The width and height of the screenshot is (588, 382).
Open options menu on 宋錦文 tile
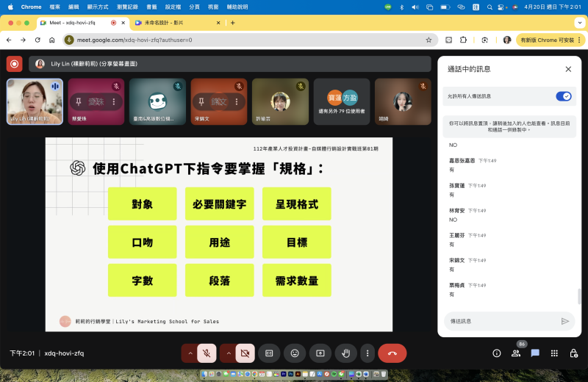(237, 101)
